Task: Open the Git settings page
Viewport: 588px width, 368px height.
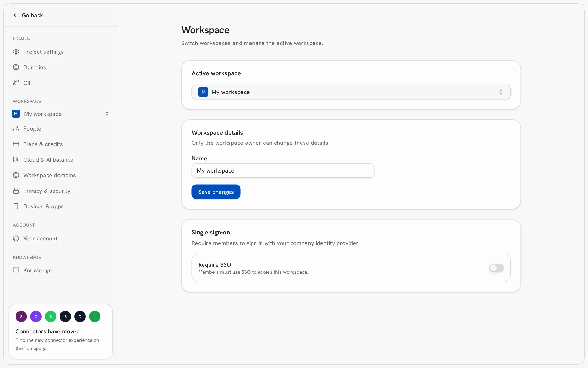Action: (60, 83)
